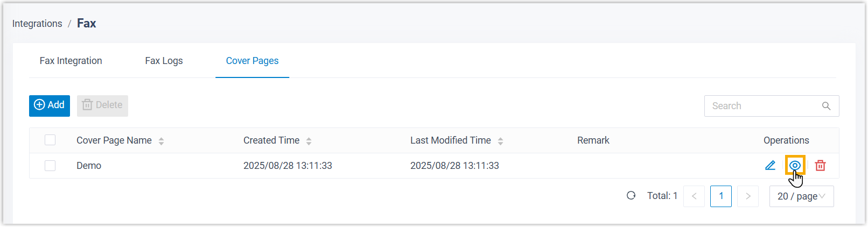
Task: Check the Demo row checkbox
Action: point(50,166)
